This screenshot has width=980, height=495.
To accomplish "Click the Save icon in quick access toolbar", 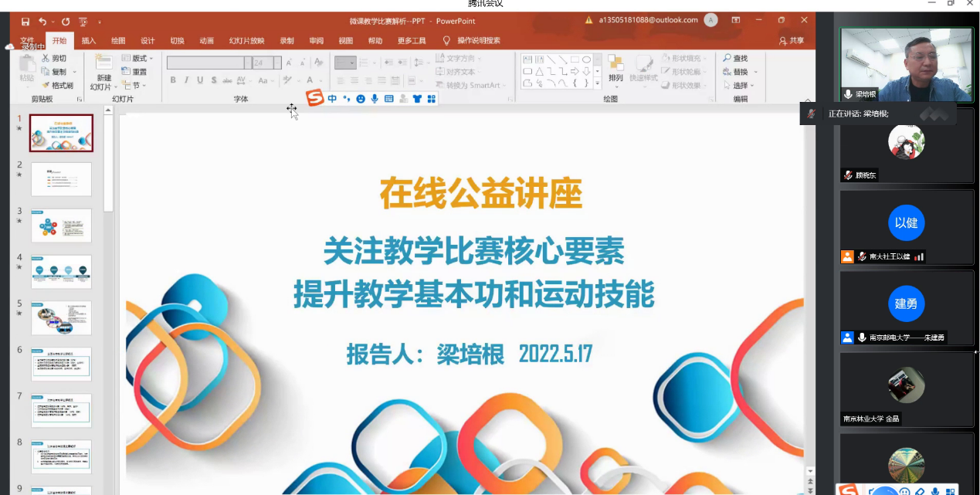I will coord(25,22).
